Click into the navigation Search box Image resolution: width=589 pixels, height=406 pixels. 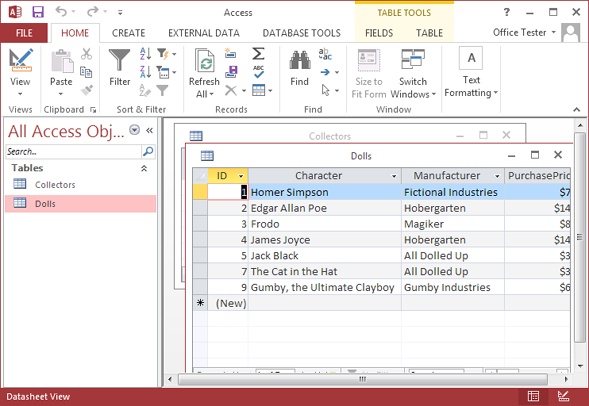pos(73,152)
